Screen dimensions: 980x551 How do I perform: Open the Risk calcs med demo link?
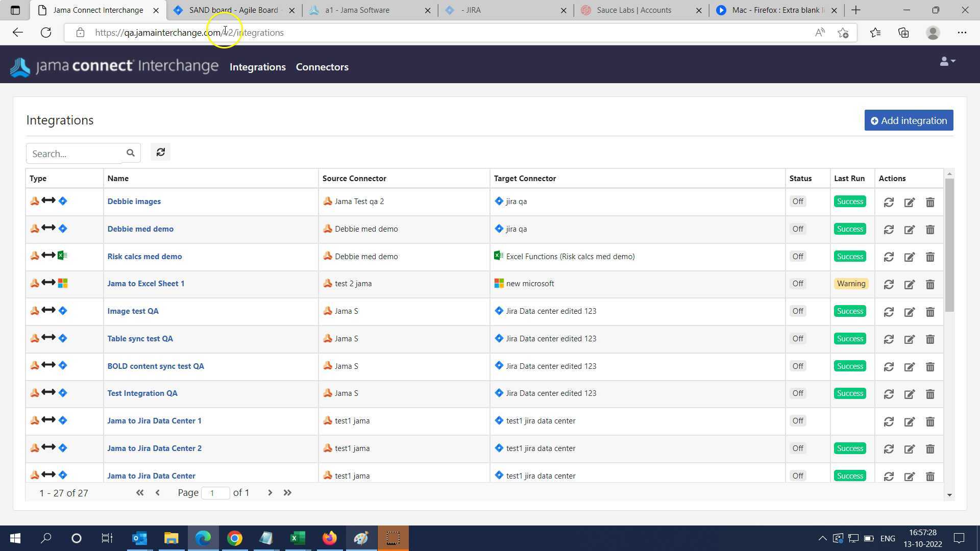144,257
